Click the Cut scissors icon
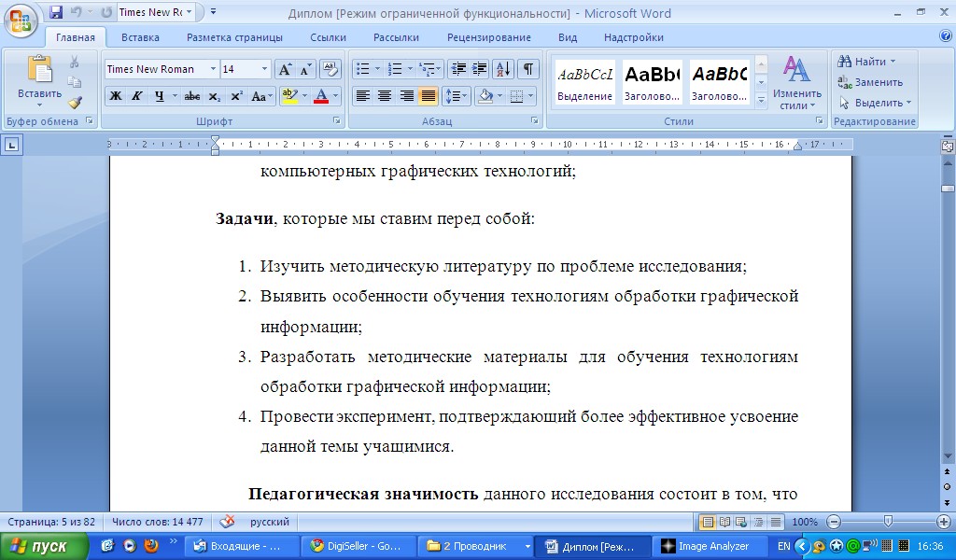This screenshot has width=956, height=560. (75, 62)
